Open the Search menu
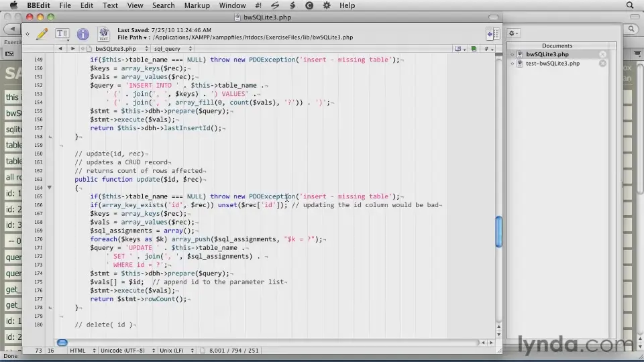 click(163, 5)
